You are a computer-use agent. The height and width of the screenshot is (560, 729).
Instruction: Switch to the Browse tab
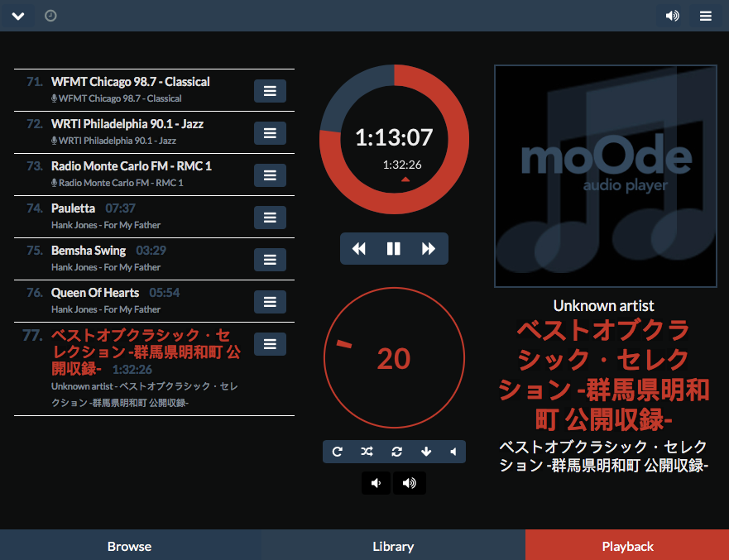click(130, 546)
